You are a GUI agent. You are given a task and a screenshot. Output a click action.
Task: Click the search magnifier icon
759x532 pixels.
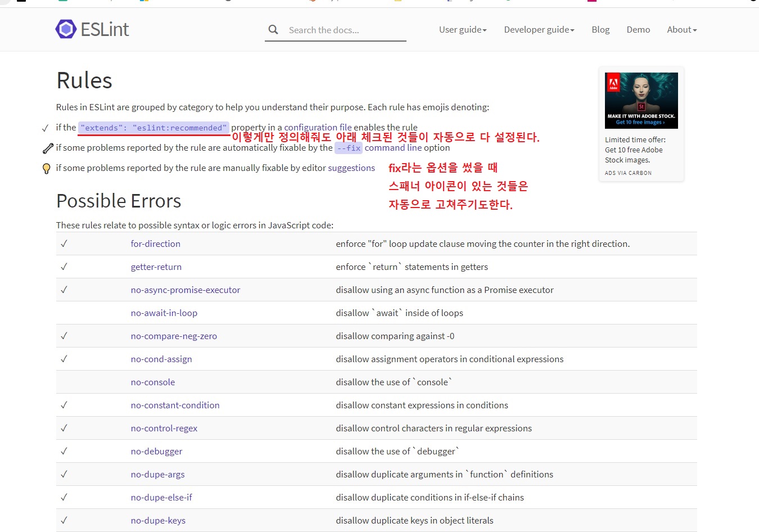(x=273, y=30)
